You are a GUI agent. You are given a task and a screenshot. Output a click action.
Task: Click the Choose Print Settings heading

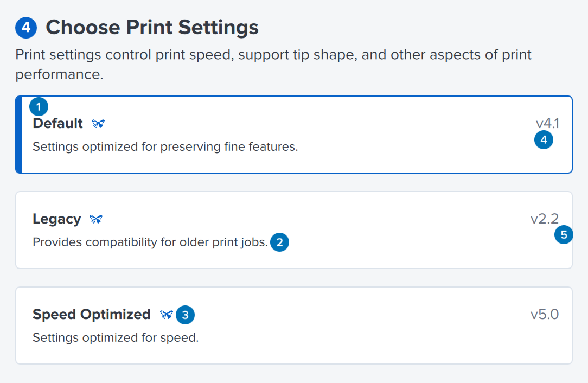(152, 27)
